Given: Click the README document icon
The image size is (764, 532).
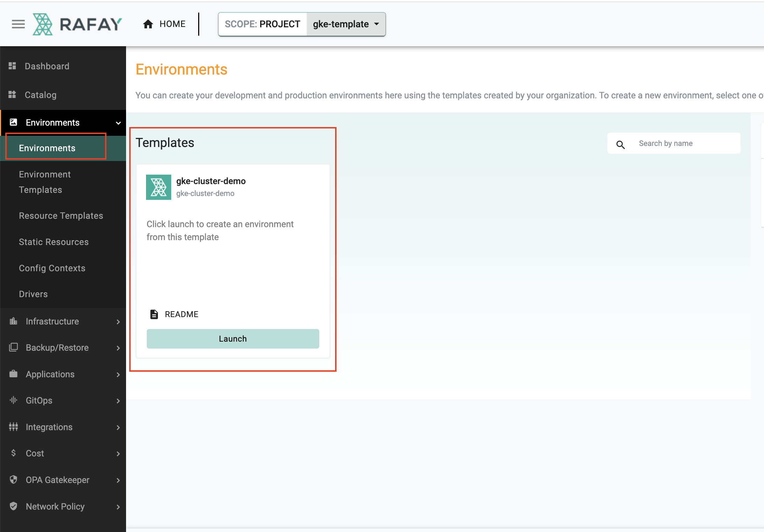Looking at the screenshot, I should pos(153,314).
